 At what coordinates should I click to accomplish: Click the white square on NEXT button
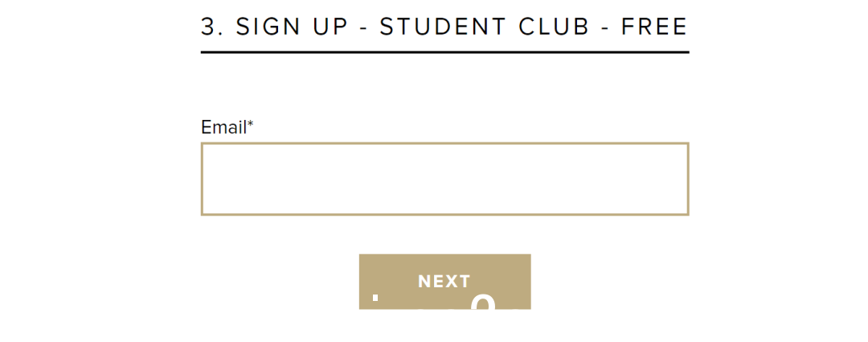pos(375,298)
